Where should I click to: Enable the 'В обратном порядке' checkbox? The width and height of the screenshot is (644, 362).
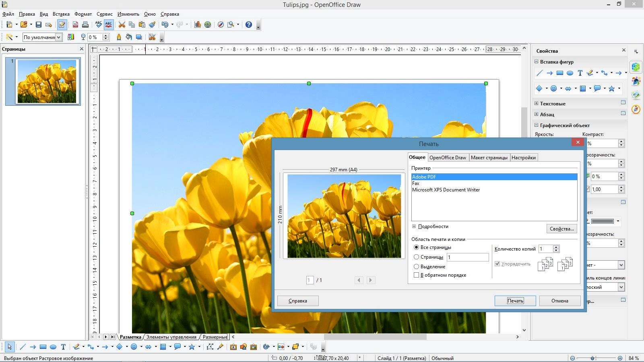pos(417,275)
